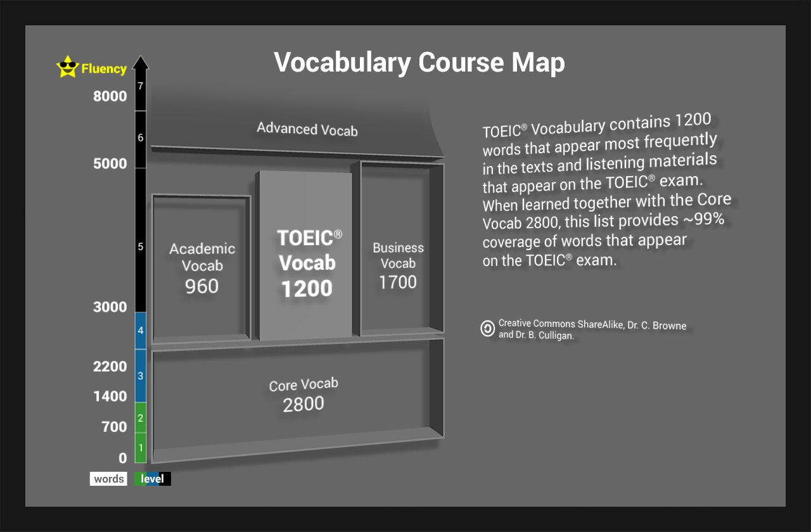Click the 2200 words axis label
Image resolution: width=811 pixels, height=532 pixels.
coord(110,367)
